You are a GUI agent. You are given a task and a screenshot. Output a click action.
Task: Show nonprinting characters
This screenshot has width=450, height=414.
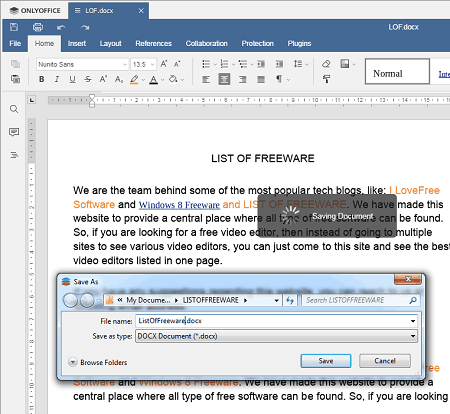click(279, 79)
